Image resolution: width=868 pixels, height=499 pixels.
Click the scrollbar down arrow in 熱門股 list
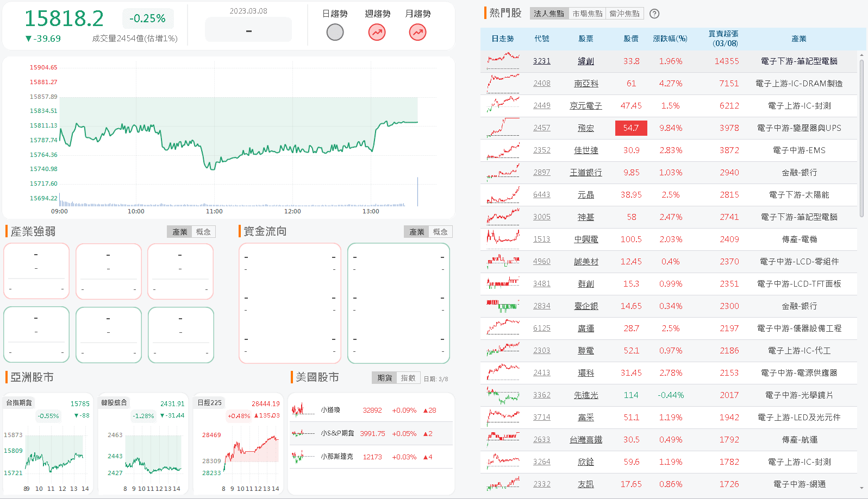861,488
